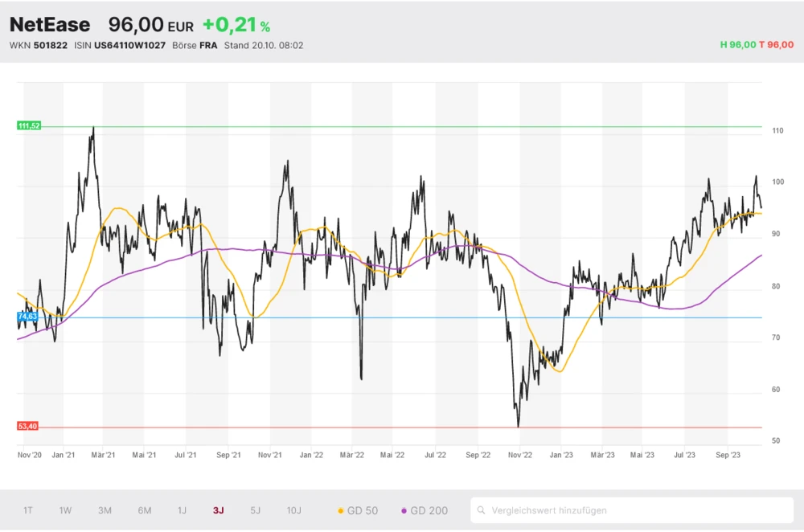Show the 3M chart period
Image resolution: width=804 pixels, height=532 pixels.
(x=105, y=510)
